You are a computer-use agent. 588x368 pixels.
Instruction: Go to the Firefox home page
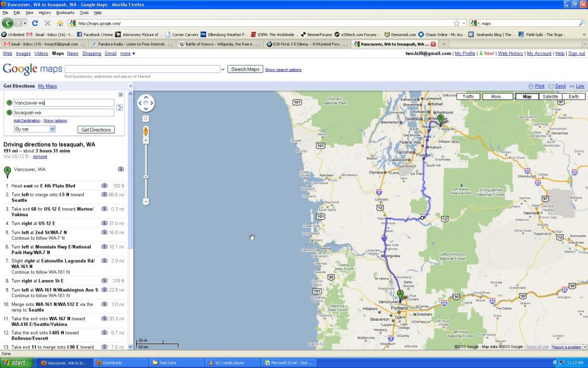click(60, 23)
